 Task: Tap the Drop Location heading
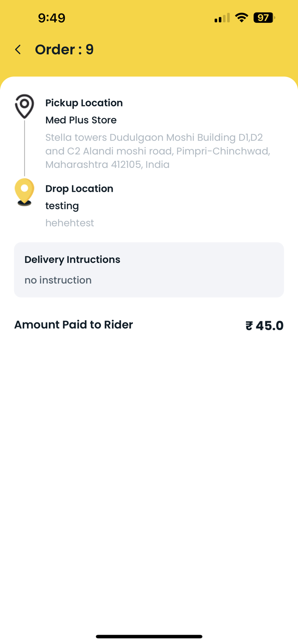click(79, 188)
